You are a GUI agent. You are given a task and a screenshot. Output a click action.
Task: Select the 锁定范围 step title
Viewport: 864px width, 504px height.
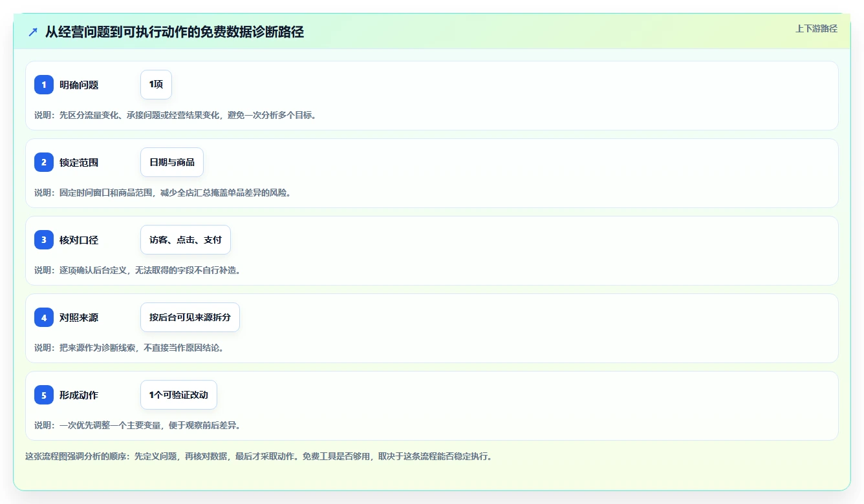pos(79,162)
